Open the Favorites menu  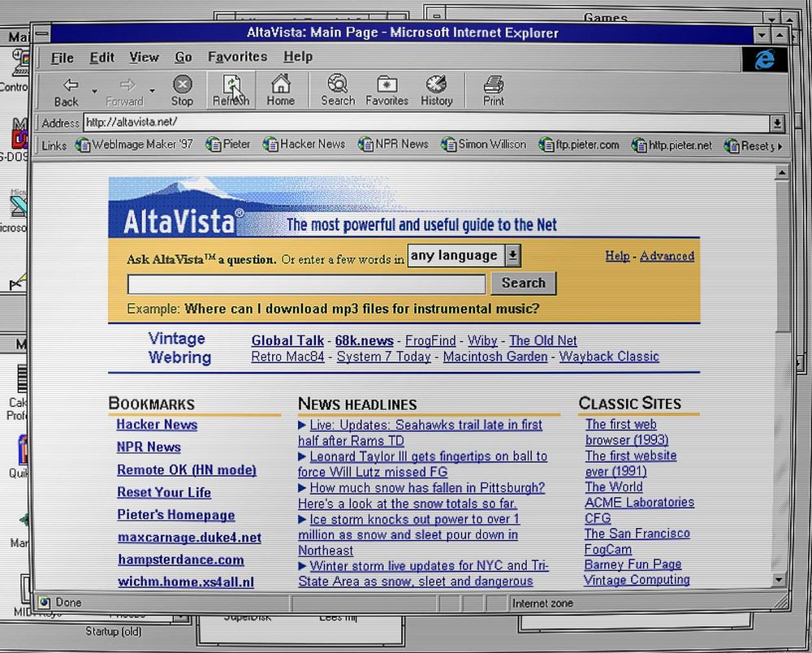238,56
